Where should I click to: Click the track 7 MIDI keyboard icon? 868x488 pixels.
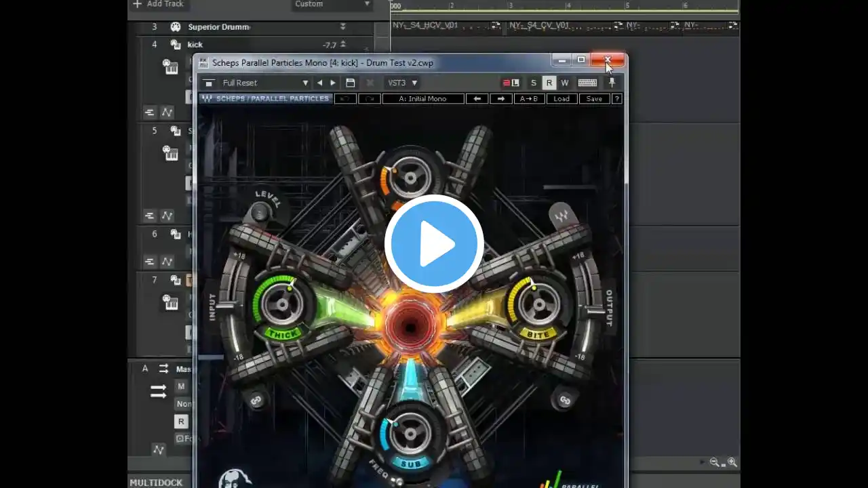[170, 302]
